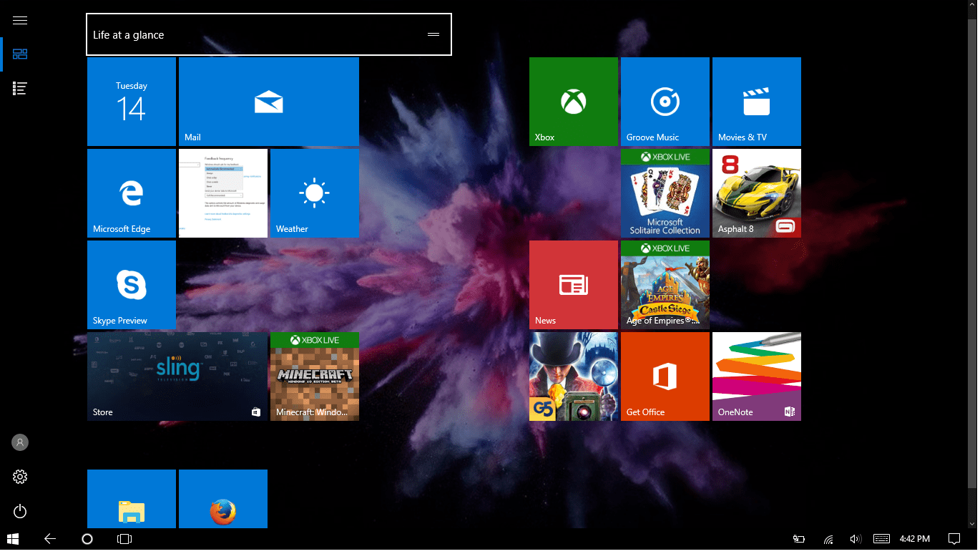Open the Mail tile
The height and width of the screenshot is (554, 980).
pos(269,102)
